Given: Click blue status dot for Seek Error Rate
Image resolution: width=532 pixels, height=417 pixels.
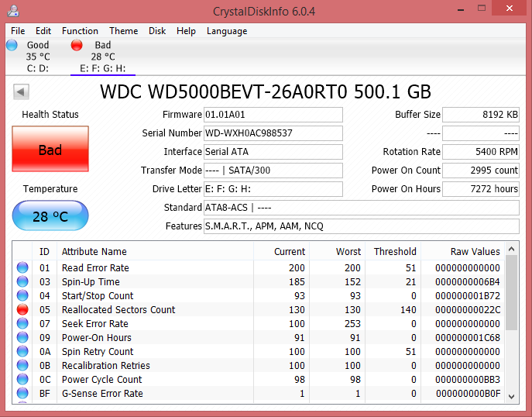Looking at the screenshot, I should coord(22,323).
